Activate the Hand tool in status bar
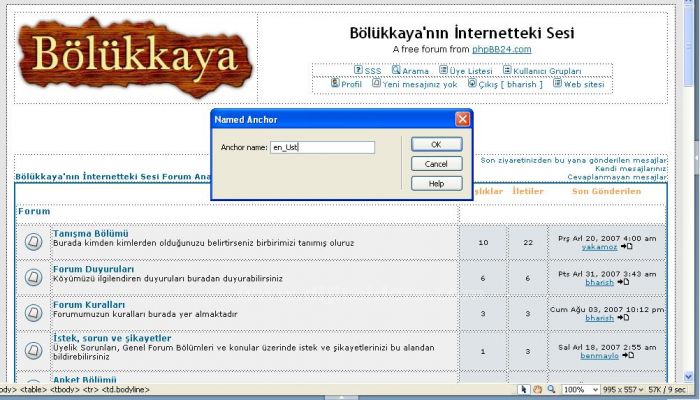This screenshot has height=400, width=700. pos(537,389)
